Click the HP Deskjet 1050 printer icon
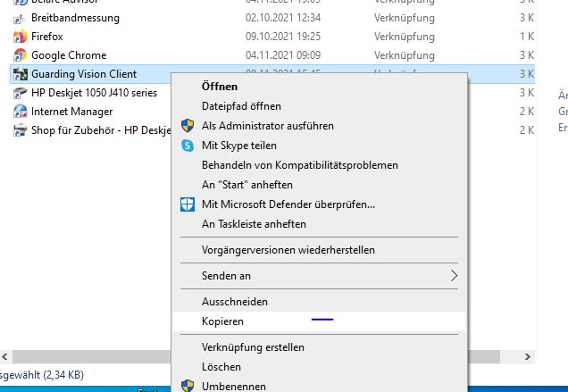This screenshot has height=392, width=568. coord(20,93)
